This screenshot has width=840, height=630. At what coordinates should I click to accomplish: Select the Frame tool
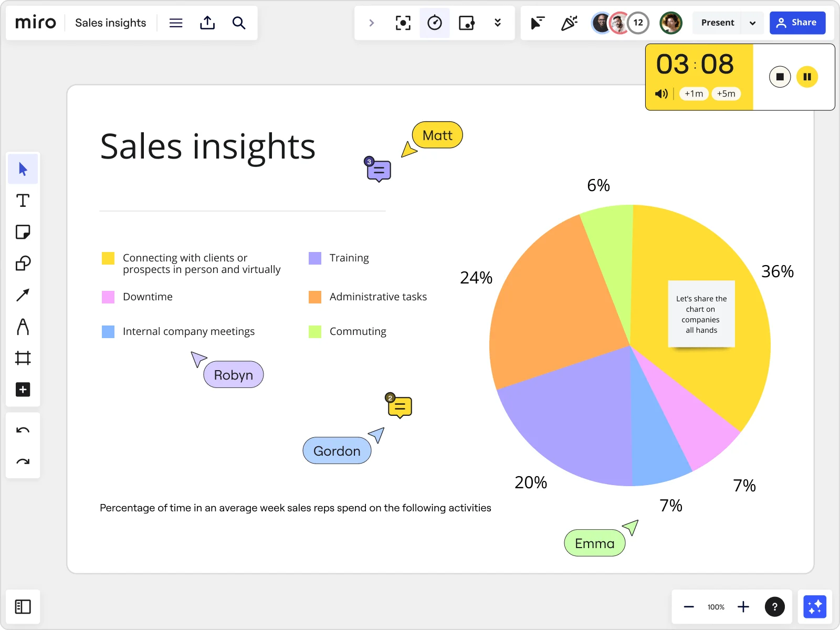pos(23,358)
